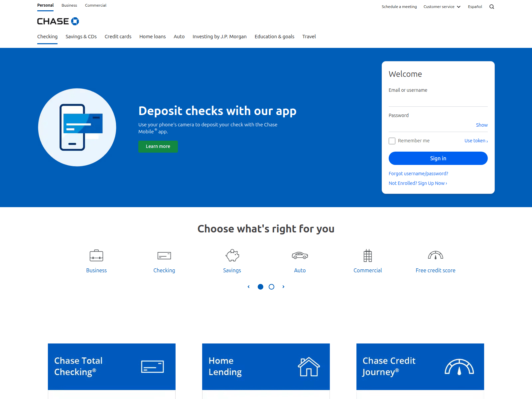The height and width of the screenshot is (399, 532).
Task: Open the Education & goals menu
Action: click(274, 37)
